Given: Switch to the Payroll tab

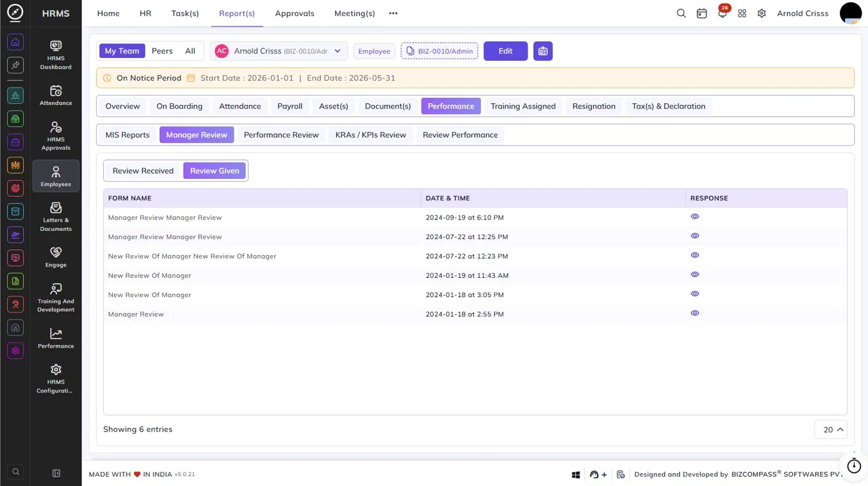Looking at the screenshot, I should tap(290, 106).
